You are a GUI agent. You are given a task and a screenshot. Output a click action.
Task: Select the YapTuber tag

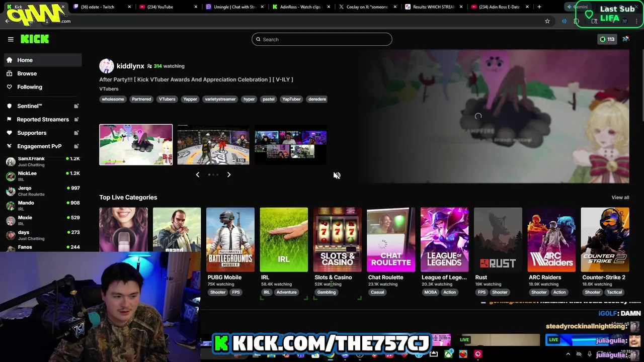(291, 99)
